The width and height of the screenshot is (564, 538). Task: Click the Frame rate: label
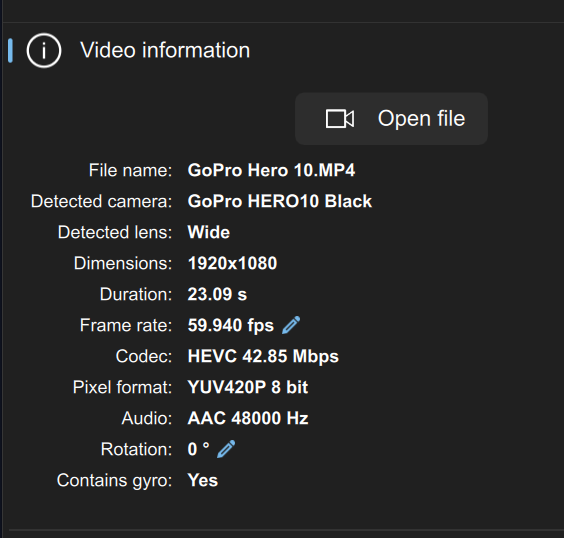(x=126, y=325)
